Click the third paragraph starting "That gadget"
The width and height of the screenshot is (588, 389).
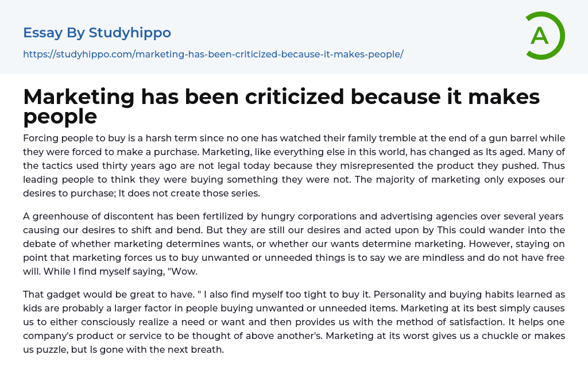[x=293, y=321]
